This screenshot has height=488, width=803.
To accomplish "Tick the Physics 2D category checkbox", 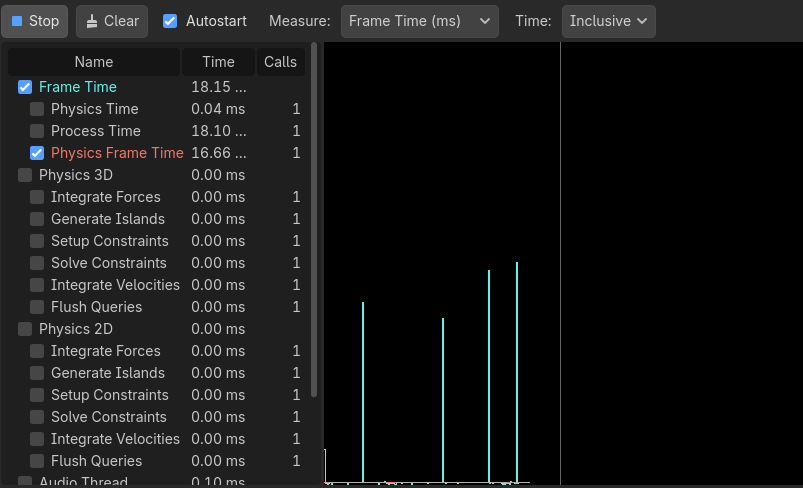I will click(x=25, y=329).
